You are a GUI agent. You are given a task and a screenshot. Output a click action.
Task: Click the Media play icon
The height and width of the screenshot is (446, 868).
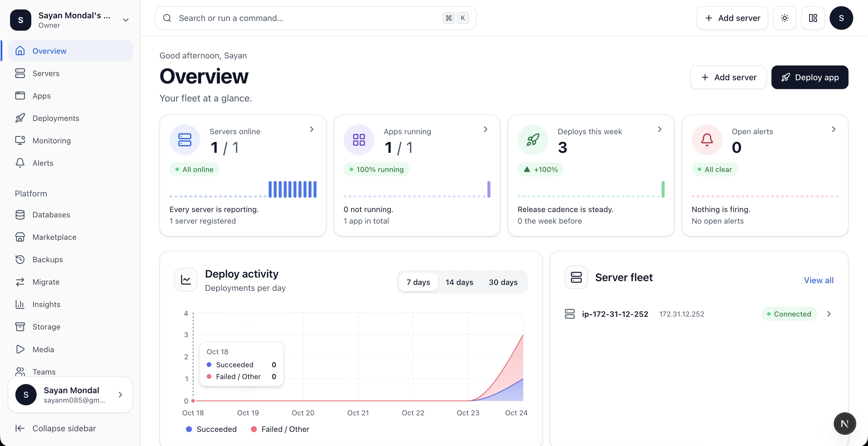[x=20, y=349]
